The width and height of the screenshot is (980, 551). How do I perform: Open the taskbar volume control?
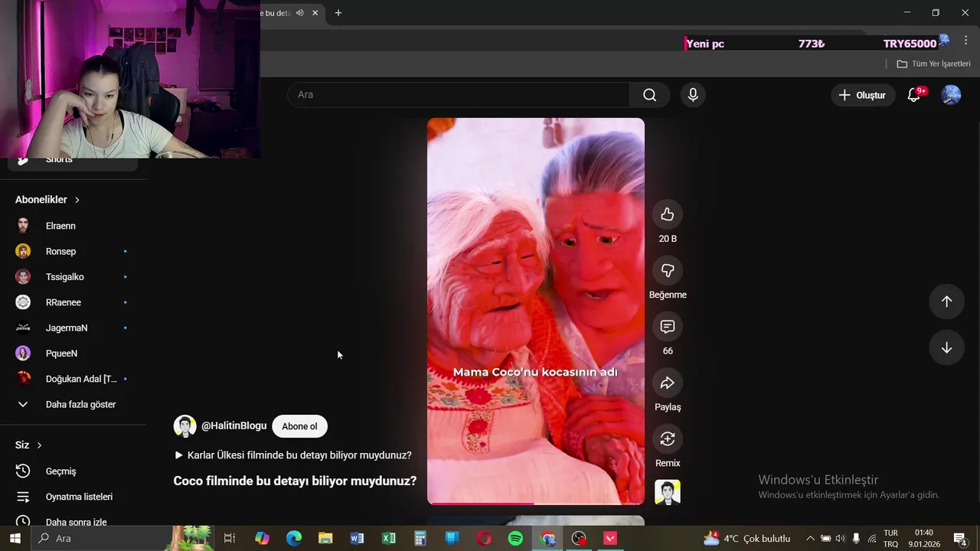point(841,538)
